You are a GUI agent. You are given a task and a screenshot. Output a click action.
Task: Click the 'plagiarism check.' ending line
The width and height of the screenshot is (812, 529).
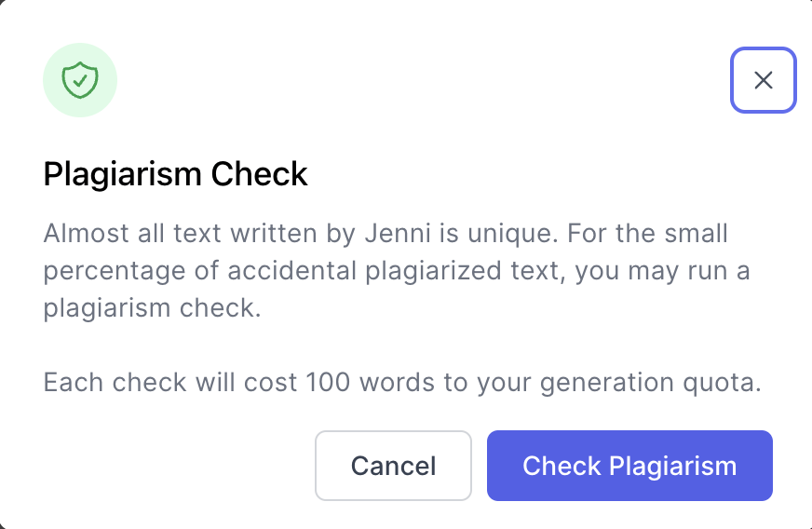[x=152, y=308]
